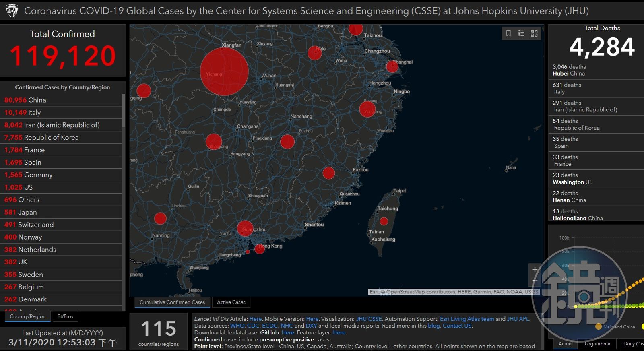This screenshot has width=644, height=351.
Task: Switch list to St/Prov tab
Action: pyautogui.click(x=66, y=316)
